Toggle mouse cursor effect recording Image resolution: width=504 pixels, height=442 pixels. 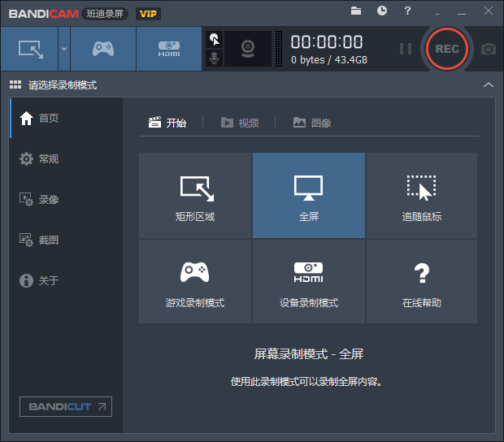tap(214, 39)
